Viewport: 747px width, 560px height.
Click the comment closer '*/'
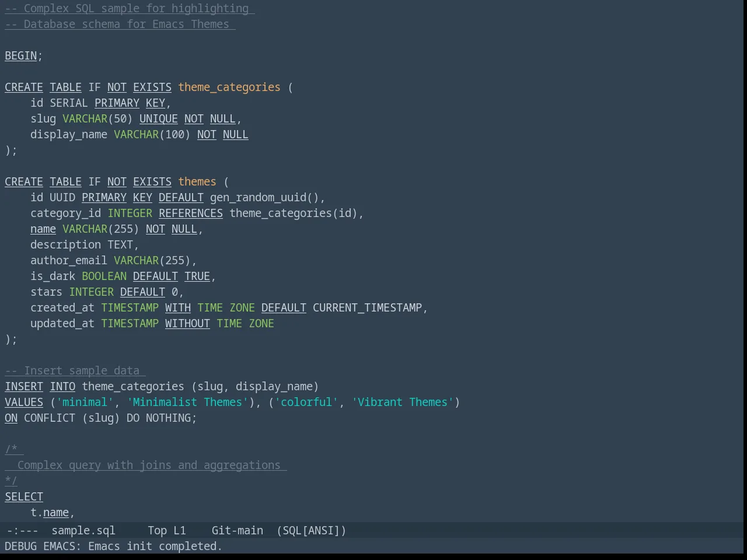(11, 481)
